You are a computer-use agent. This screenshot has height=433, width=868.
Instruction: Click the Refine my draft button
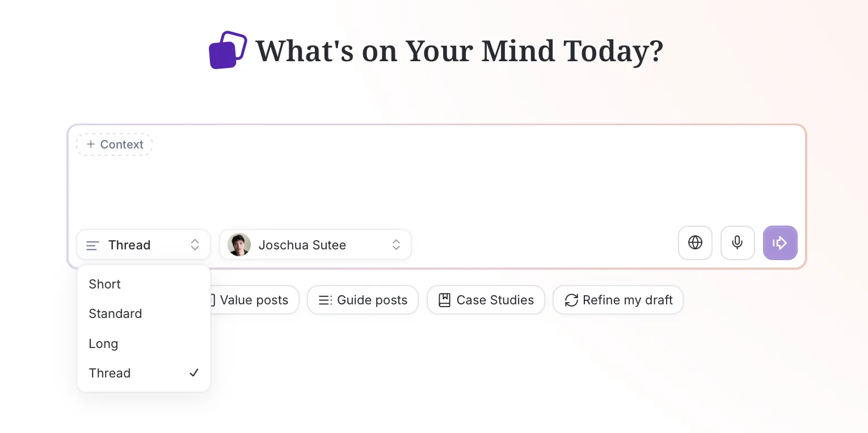pyautogui.click(x=618, y=300)
